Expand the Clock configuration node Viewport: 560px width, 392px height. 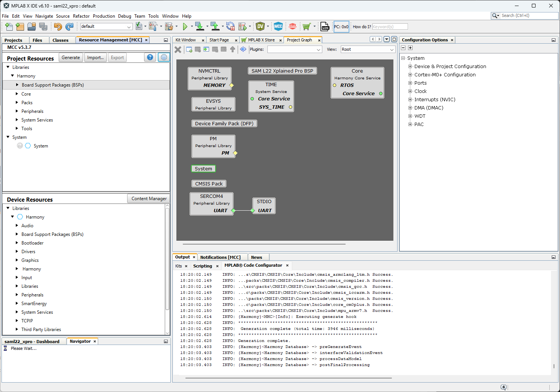410,91
